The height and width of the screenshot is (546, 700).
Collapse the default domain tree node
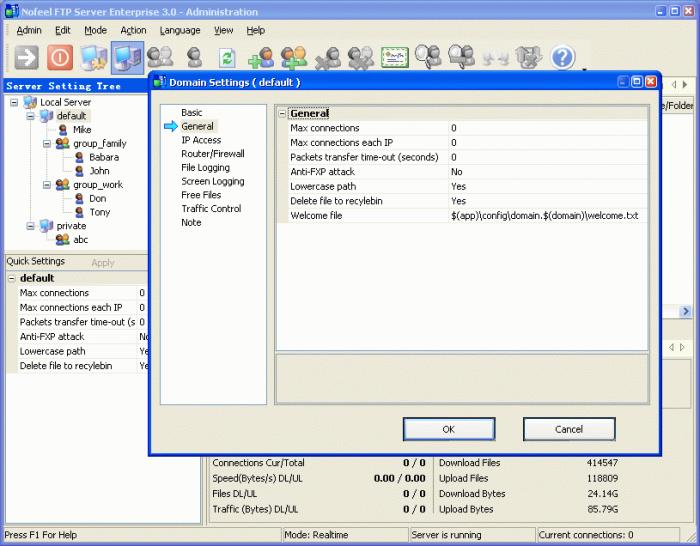(x=30, y=116)
